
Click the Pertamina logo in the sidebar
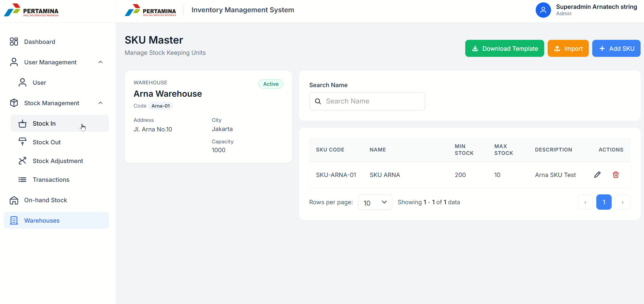coord(31,10)
